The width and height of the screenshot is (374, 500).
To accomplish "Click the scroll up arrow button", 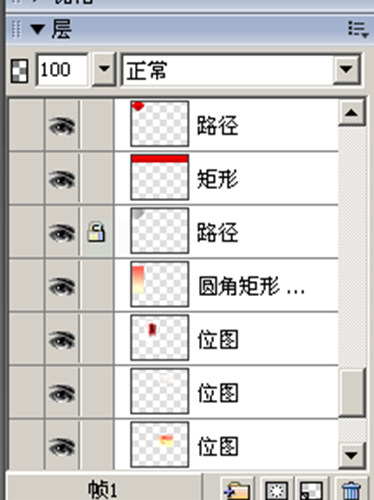I will pos(352,113).
